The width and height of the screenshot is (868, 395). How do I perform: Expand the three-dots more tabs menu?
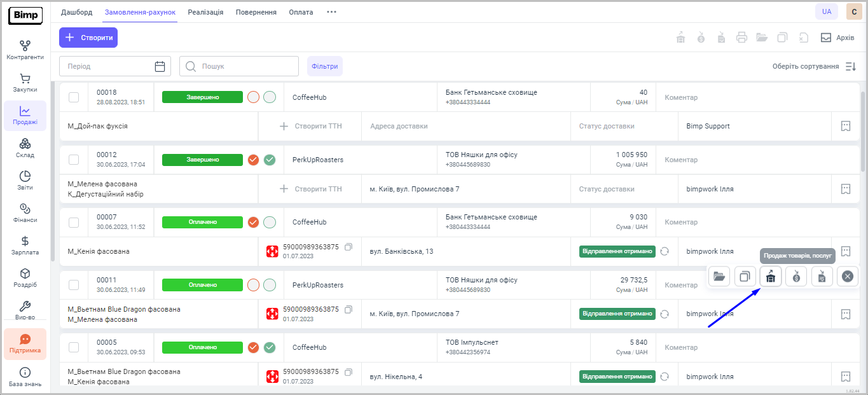pos(331,12)
